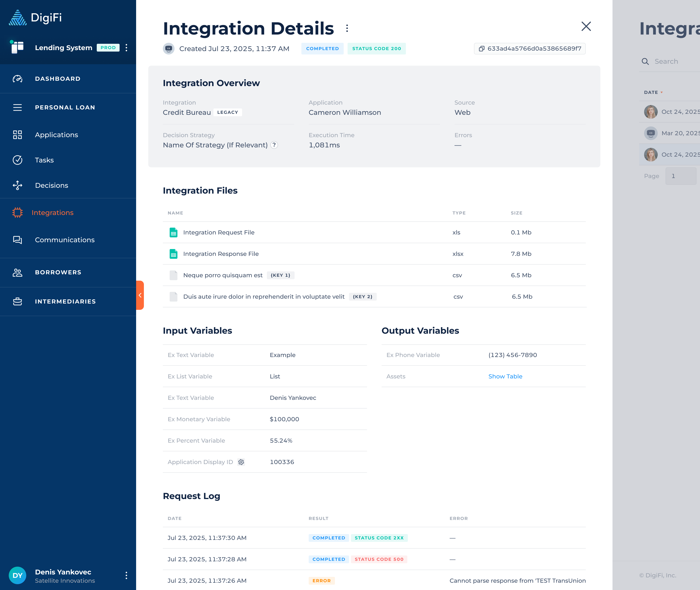The width and height of the screenshot is (700, 590).
Task: Collapse the sidebar with the orange handle
Action: pyautogui.click(x=140, y=295)
